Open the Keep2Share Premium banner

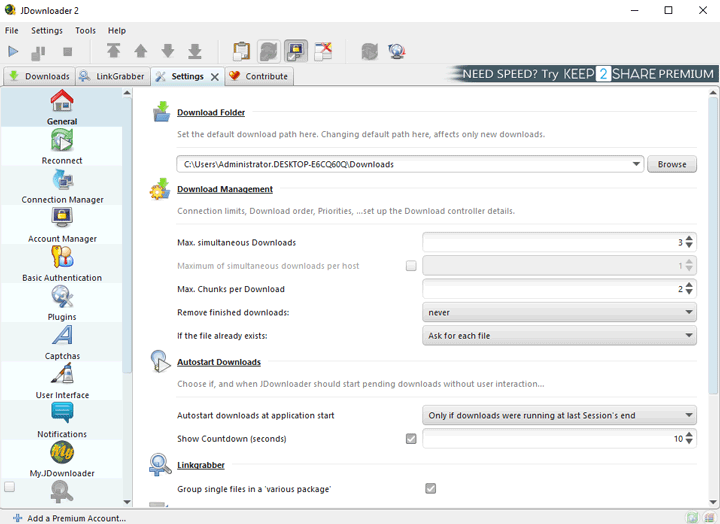coord(583,74)
